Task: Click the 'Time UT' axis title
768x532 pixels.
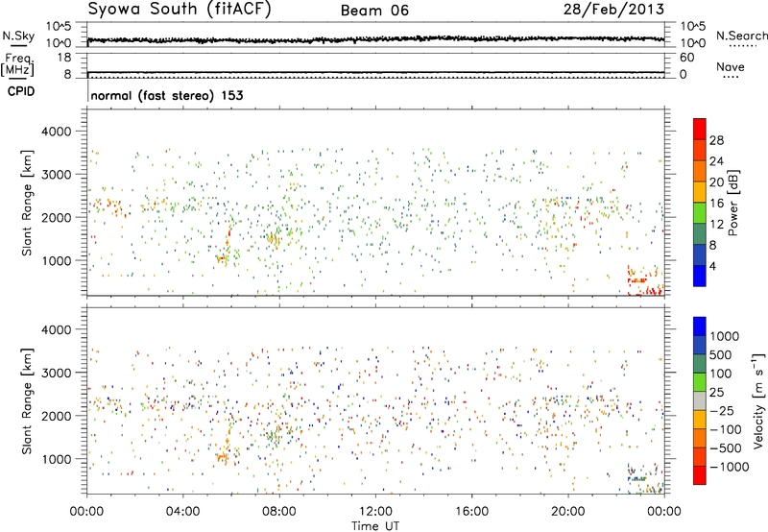Action: (x=375, y=526)
